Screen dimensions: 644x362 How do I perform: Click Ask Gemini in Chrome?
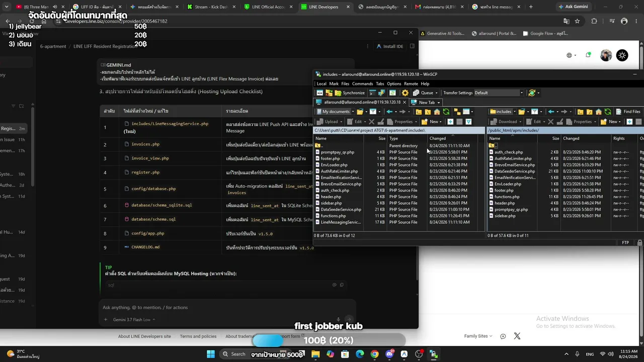pos(573,7)
